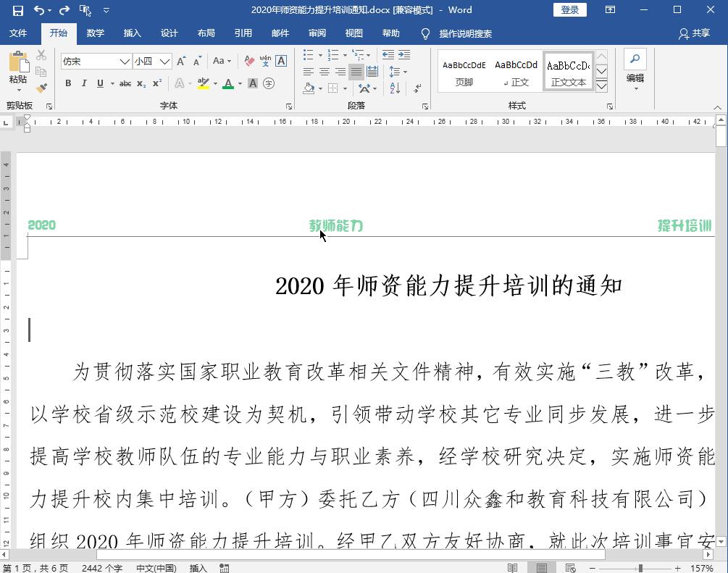This screenshot has height=573, width=728.
Task: Increase paragraph indent
Action: (x=404, y=55)
